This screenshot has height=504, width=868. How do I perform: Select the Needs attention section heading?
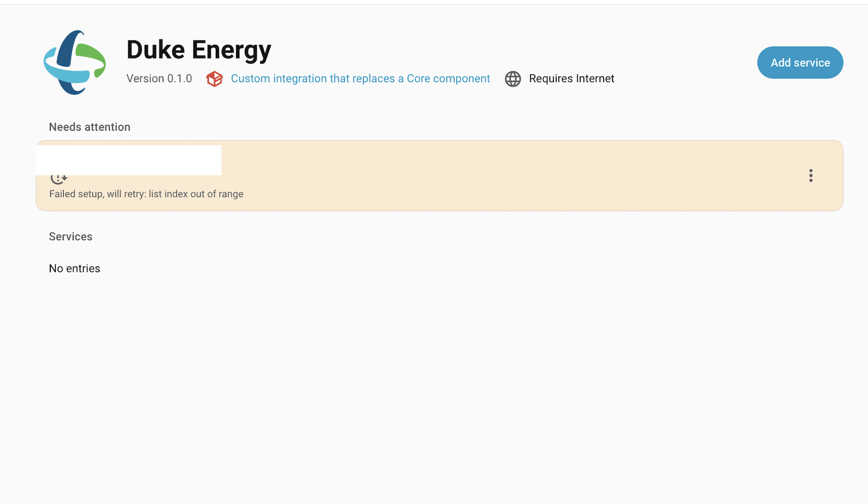(x=89, y=127)
